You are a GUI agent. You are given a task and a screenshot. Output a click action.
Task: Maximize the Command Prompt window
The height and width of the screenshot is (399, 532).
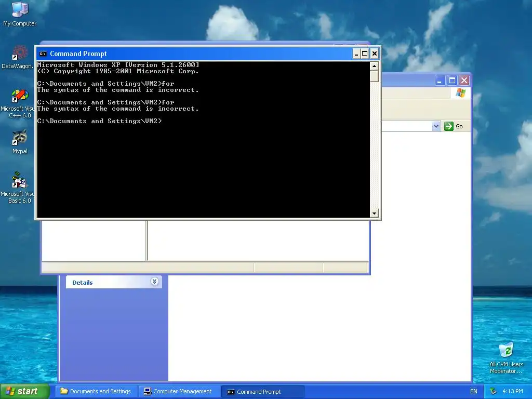point(365,54)
